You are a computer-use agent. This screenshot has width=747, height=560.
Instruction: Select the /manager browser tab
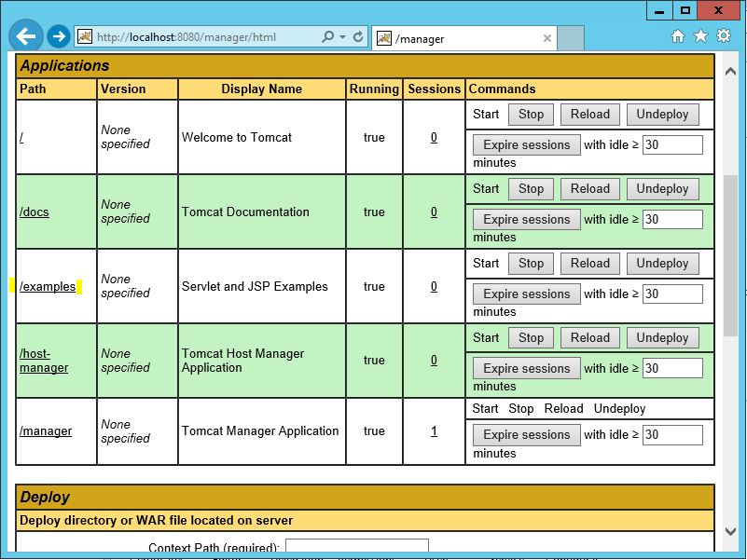[x=463, y=38]
